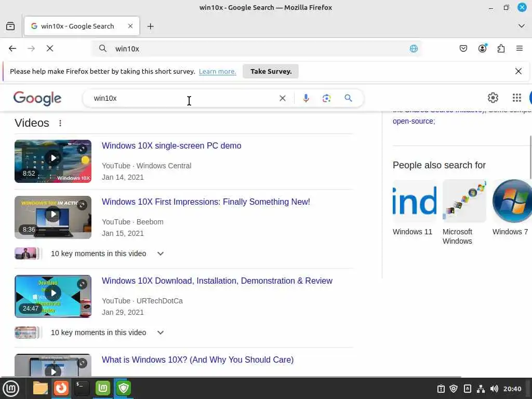This screenshot has height=399, width=532.
Task: Open green Mint app in taskbar
Action: 103,389
